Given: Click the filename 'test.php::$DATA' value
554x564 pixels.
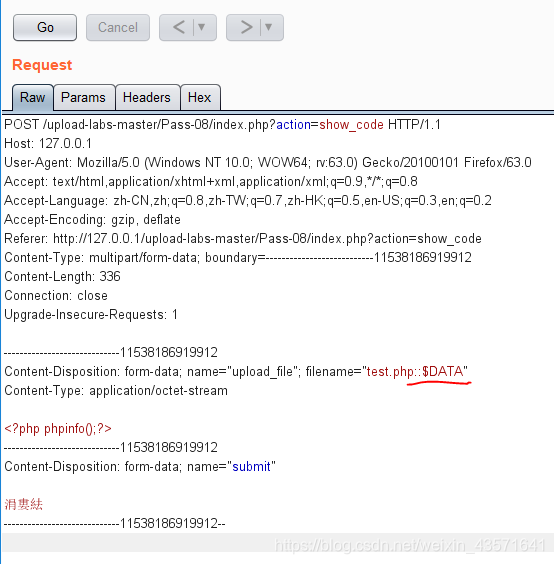Looking at the screenshot, I should click(415, 372).
